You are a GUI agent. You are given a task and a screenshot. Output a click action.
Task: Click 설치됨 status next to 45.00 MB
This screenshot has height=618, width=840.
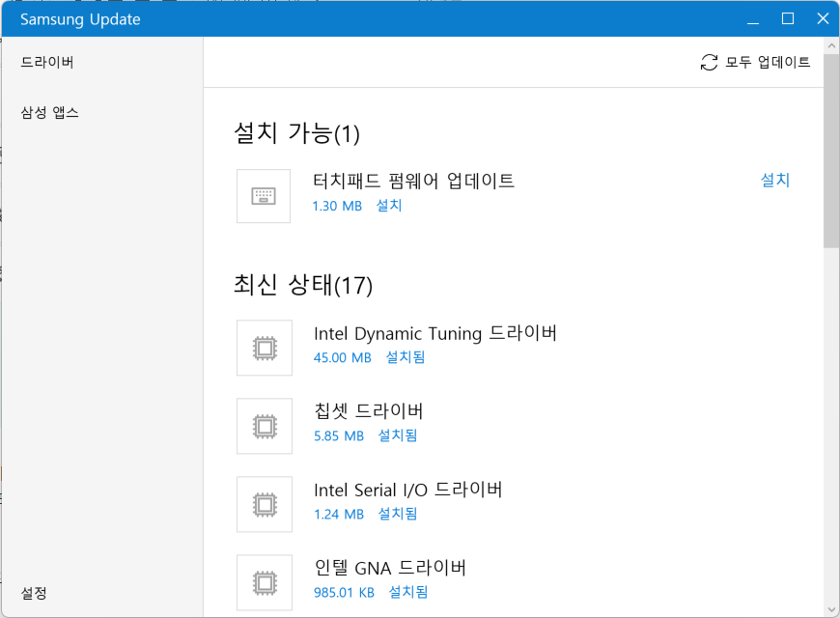[406, 357]
